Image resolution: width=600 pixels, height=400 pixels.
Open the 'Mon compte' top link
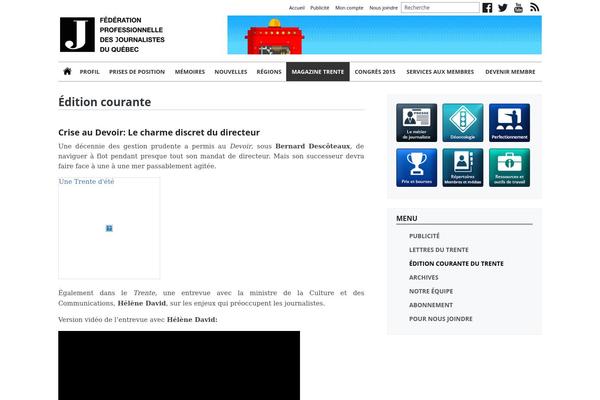[349, 8]
